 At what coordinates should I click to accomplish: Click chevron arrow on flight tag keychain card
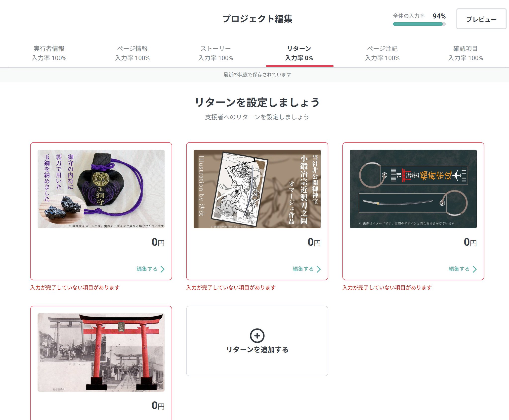pyautogui.click(x=475, y=269)
